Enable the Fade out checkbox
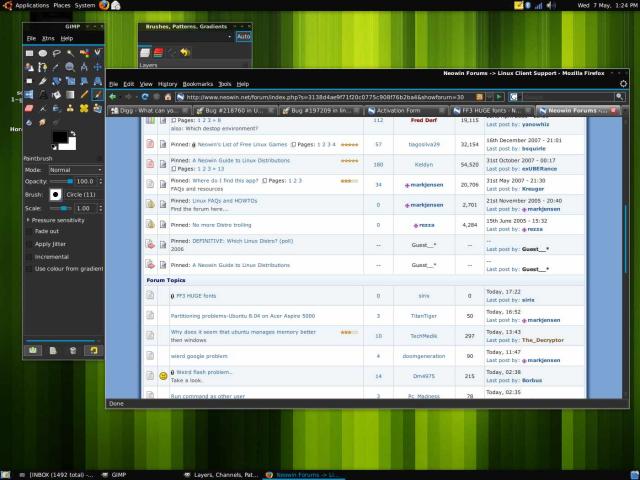This screenshot has width=640, height=480. point(29,231)
